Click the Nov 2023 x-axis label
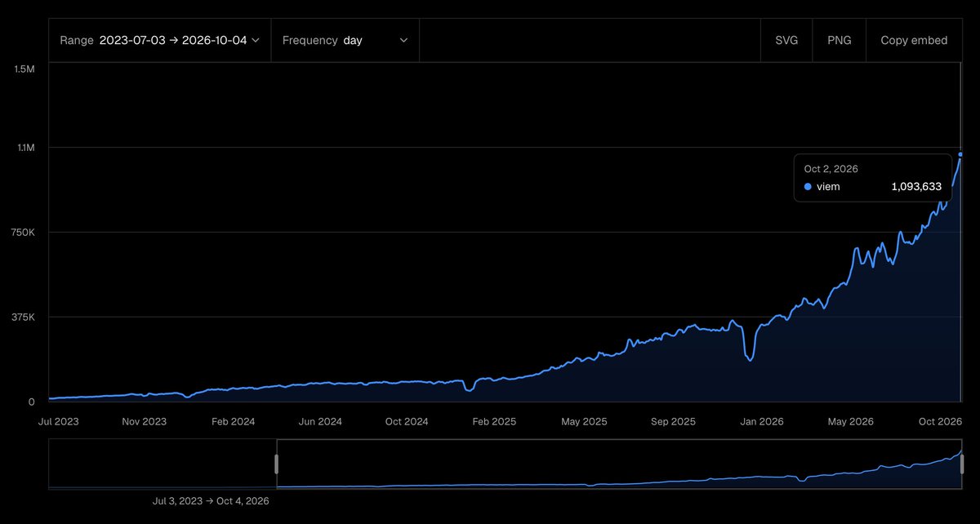Image resolution: width=980 pixels, height=524 pixels. 144,422
